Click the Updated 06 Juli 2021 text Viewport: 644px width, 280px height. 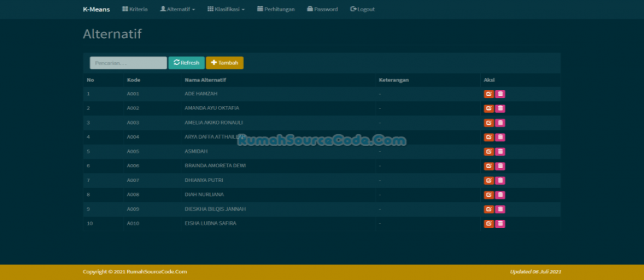(535, 272)
